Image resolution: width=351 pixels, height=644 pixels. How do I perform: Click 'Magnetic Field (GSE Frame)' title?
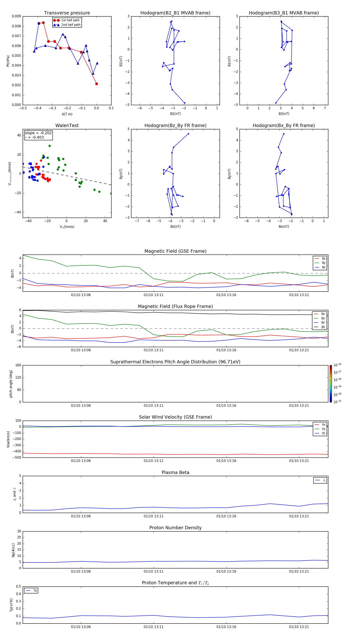pos(175,251)
